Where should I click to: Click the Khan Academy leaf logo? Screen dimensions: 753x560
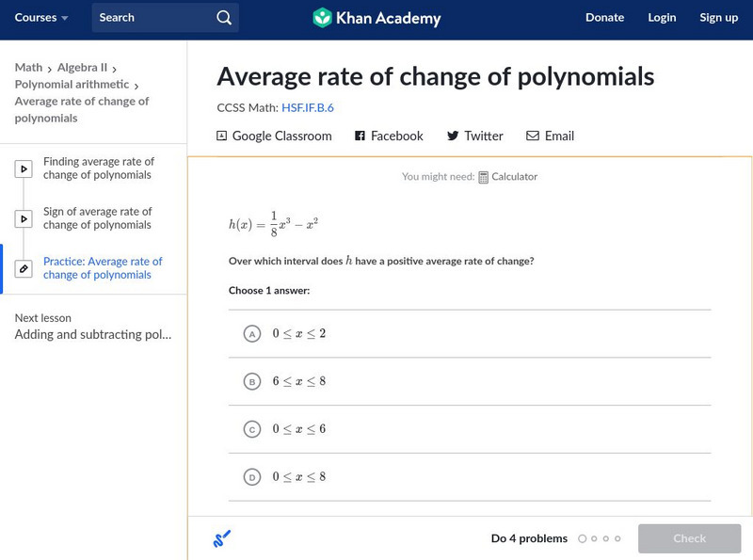323,18
